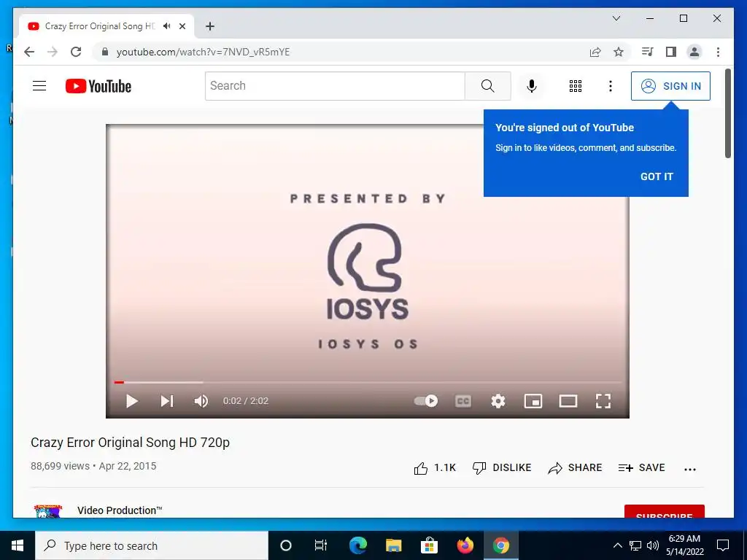Open the Windows notification center

pyautogui.click(x=723, y=545)
